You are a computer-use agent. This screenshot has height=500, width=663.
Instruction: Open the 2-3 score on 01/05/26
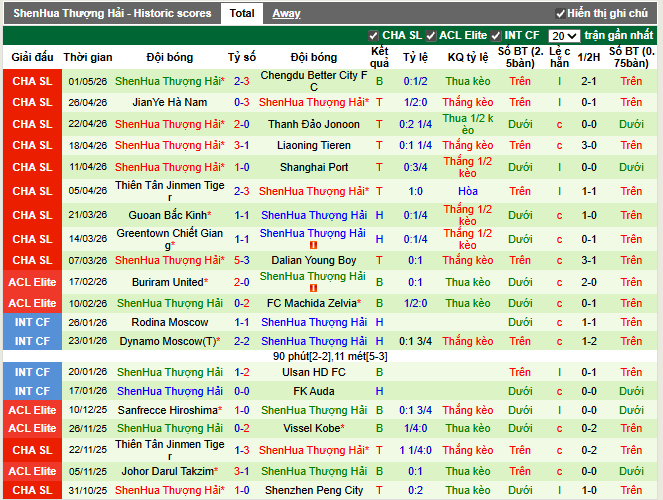(x=242, y=81)
